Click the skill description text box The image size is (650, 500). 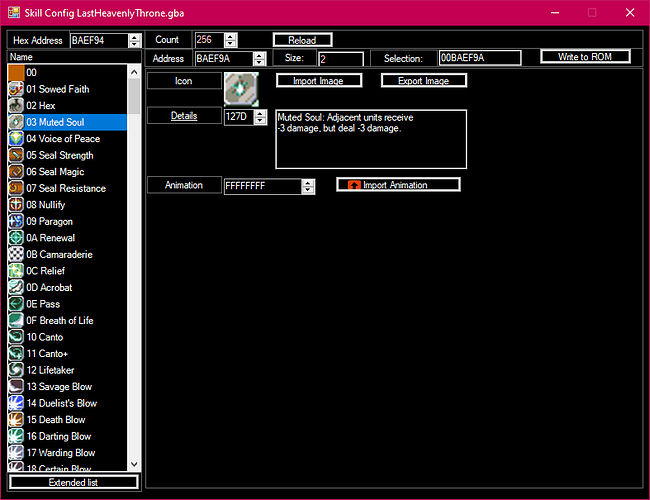click(x=371, y=138)
